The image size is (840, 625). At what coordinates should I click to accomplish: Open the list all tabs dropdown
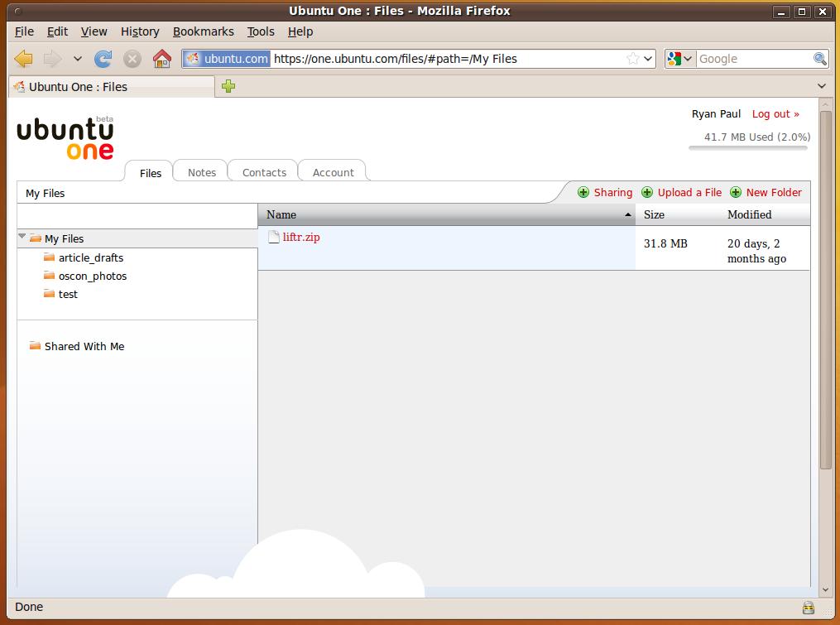point(821,86)
